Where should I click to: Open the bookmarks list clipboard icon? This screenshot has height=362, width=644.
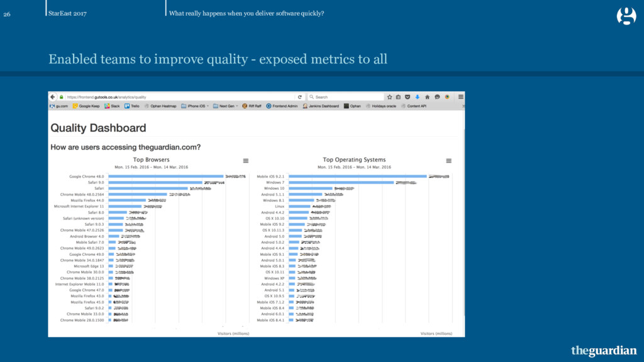click(398, 97)
